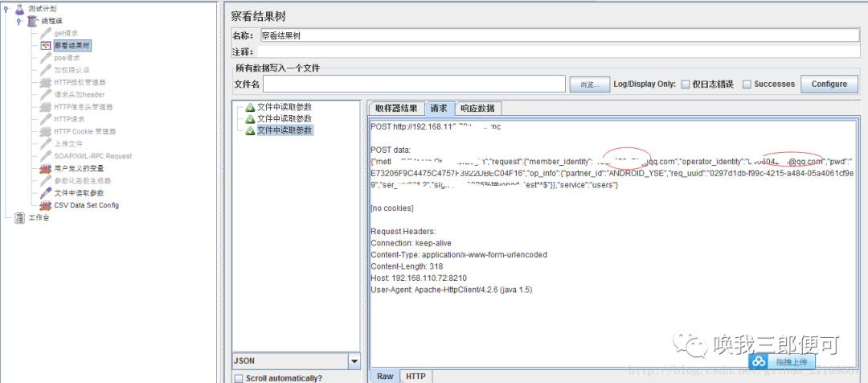Click the config icon beside HTTP Cookie 管理器
This screenshot has height=383, width=868.
[46, 131]
